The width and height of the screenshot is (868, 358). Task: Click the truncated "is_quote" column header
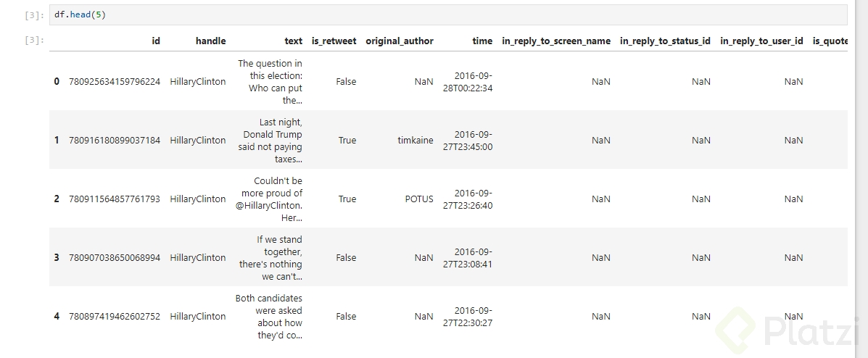830,41
